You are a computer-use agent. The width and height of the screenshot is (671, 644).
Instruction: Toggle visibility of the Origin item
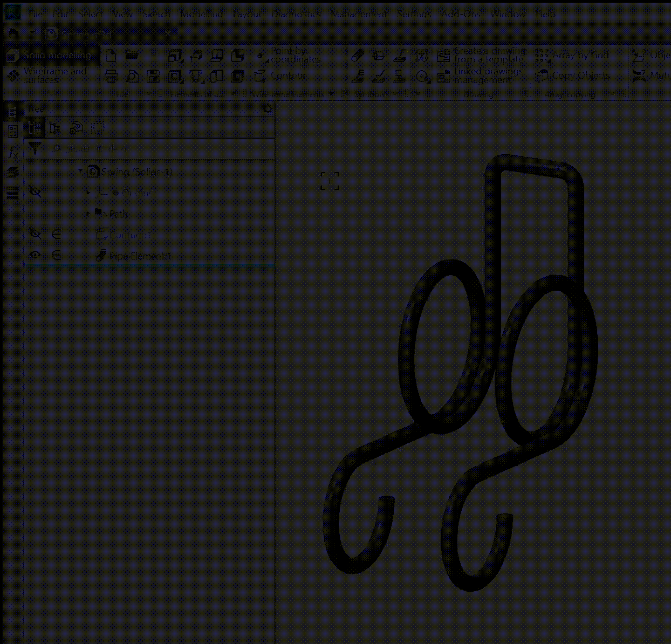36,192
